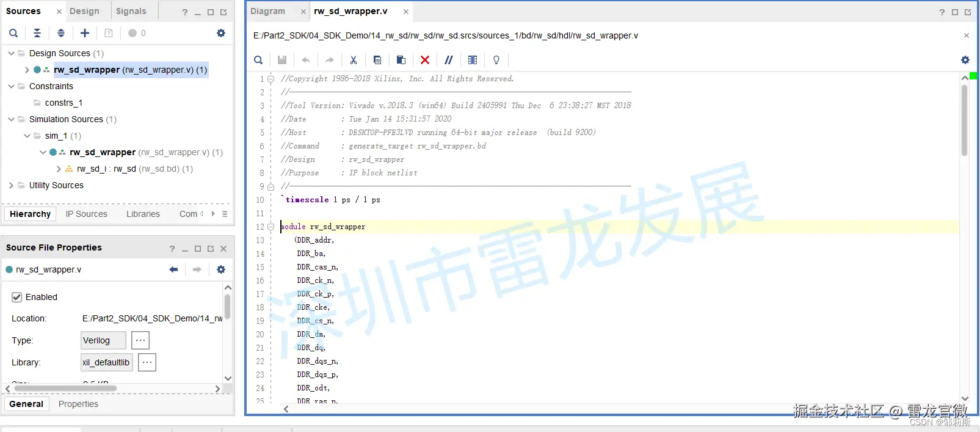Redo the edit in the editor
Screen dimensions: 980x432
(x=330, y=60)
